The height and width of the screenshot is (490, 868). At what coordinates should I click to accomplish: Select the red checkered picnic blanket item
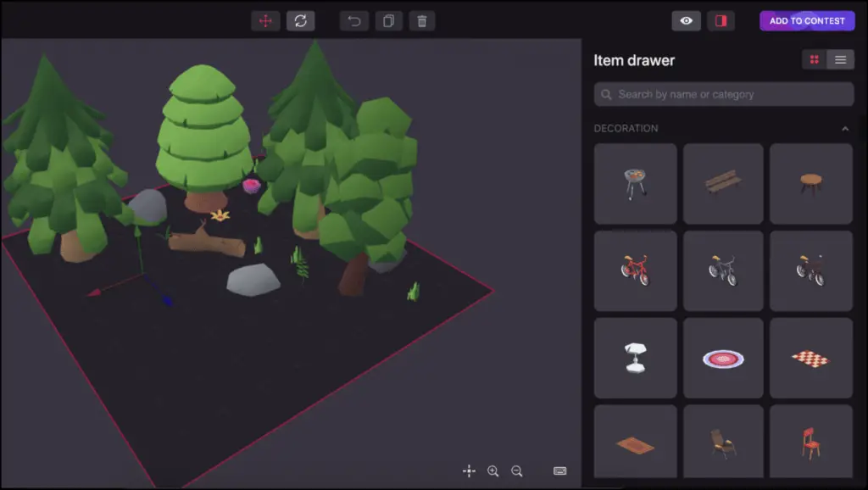tap(811, 358)
